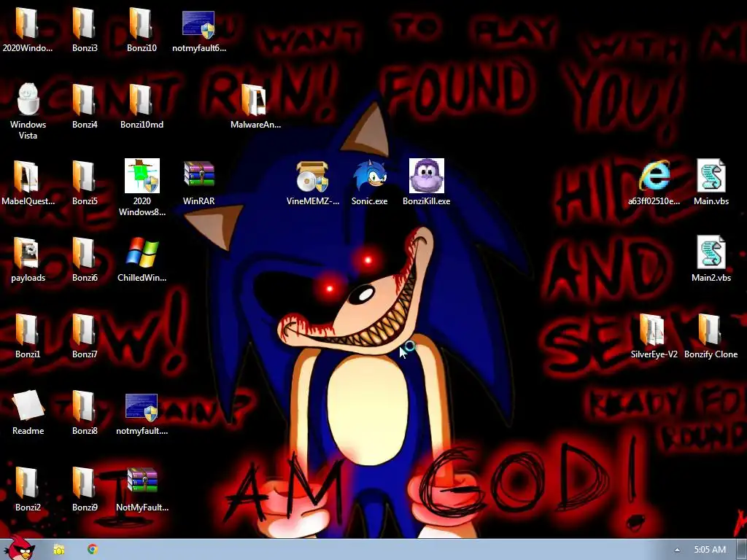The width and height of the screenshot is (747, 560).
Task: Launch Chrome from the taskbar
Action: pyautogui.click(x=93, y=550)
